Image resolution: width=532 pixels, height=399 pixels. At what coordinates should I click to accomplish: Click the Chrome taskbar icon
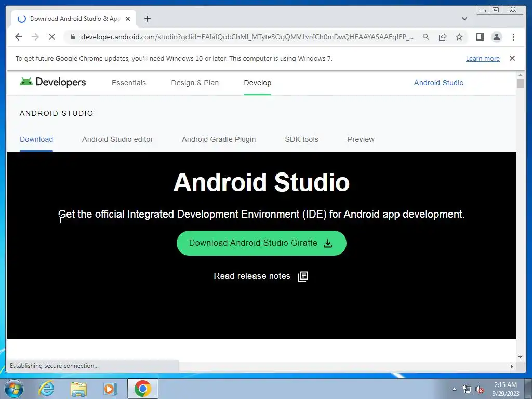[143, 389]
